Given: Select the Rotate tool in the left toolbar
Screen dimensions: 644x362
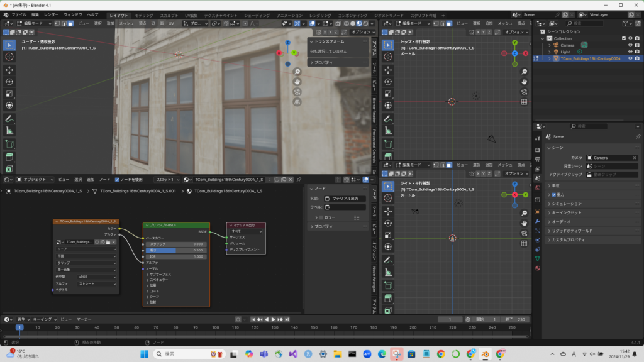Looking at the screenshot, I should (9, 81).
